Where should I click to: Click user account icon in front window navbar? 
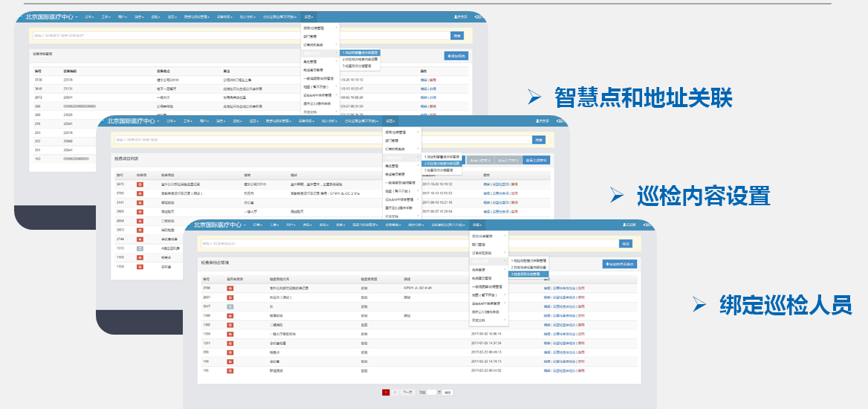(x=629, y=225)
